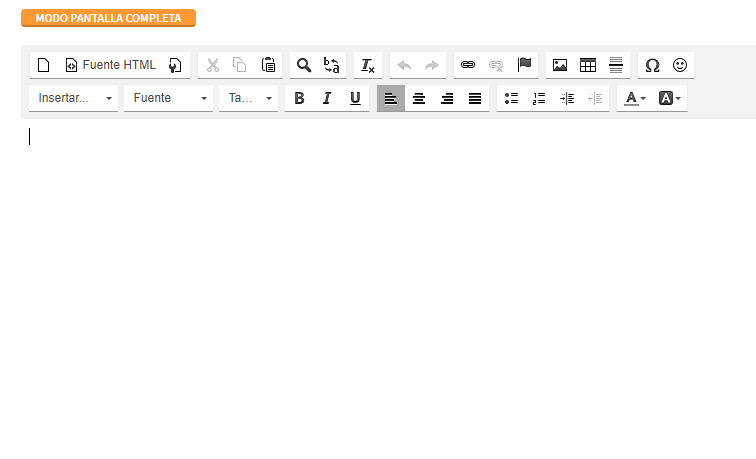This screenshot has height=459, width=756.
Task: Open the background color picker
Action: (670, 98)
